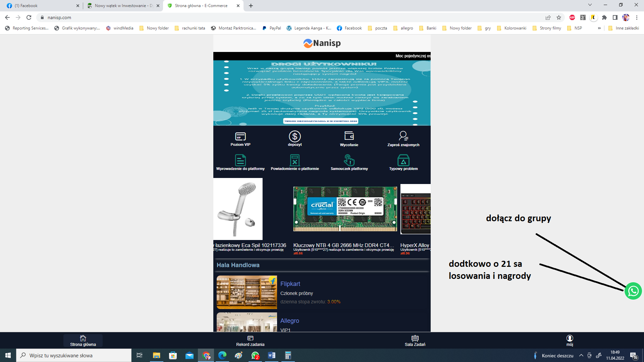This screenshot has width=644, height=362.
Task: Open the Strony filmy bookmark folder
Action: point(547,28)
